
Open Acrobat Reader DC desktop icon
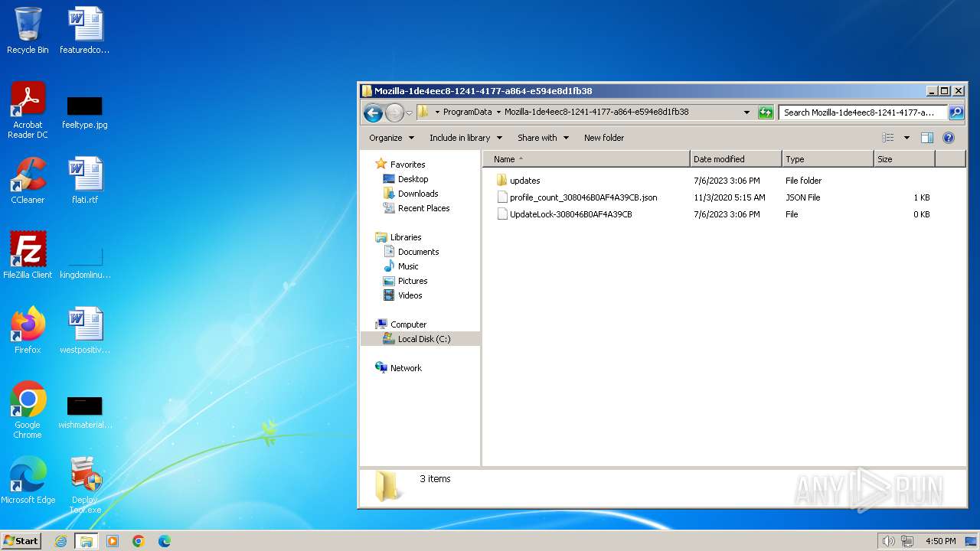click(x=28, y=109)
